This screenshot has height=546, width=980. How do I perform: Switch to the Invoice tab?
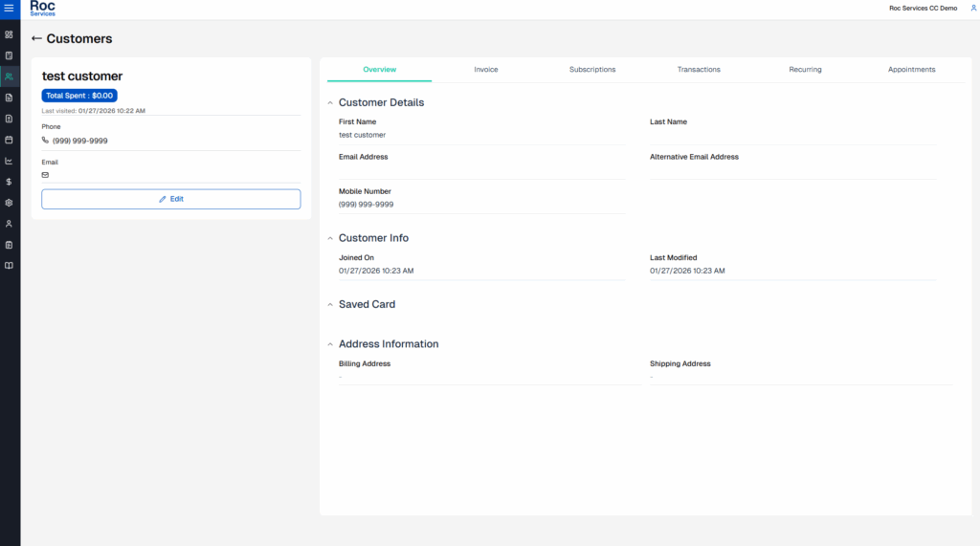486,70
